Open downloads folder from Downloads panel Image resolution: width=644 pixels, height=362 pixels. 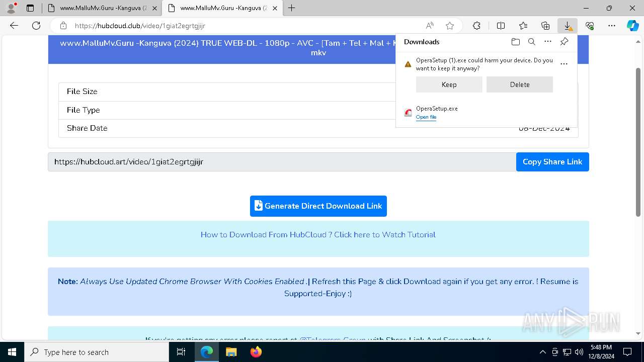(x=516, y=42)
